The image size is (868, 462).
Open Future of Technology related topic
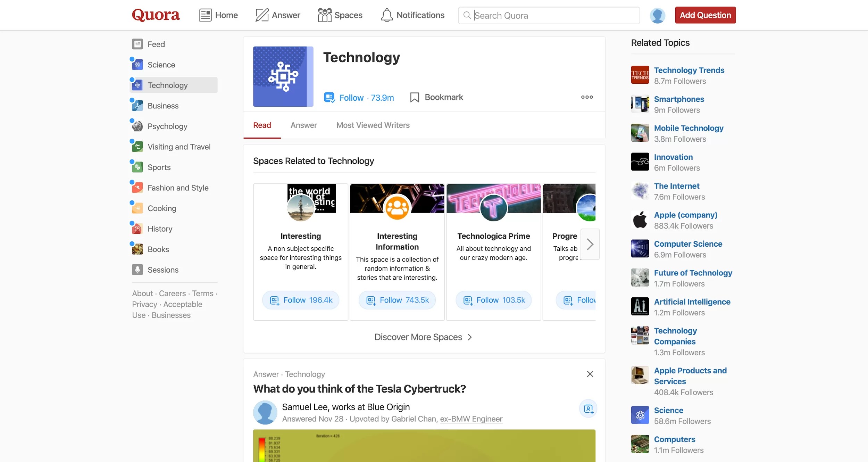point(693,273)
